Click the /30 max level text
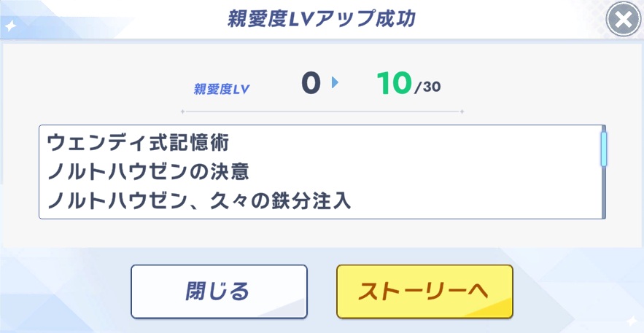Viewport: 644px width, 333px height. [x=427, y=89]
